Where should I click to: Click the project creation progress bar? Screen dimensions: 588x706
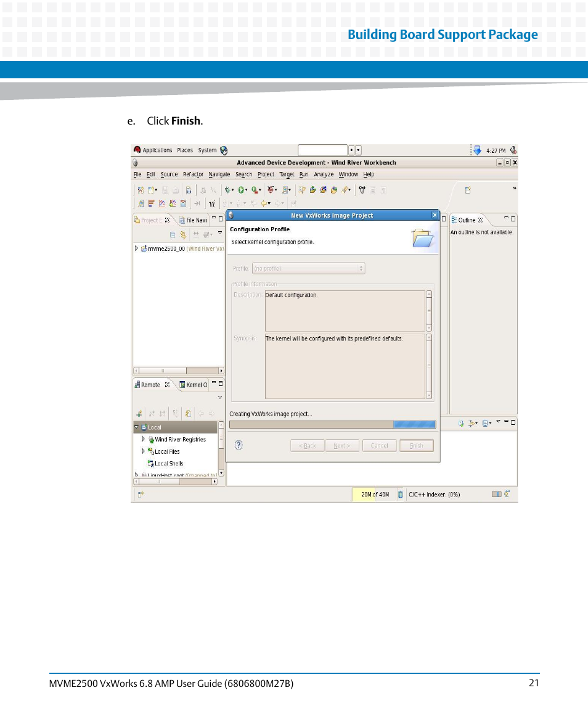pyautogui.click(x=332, y=424)
